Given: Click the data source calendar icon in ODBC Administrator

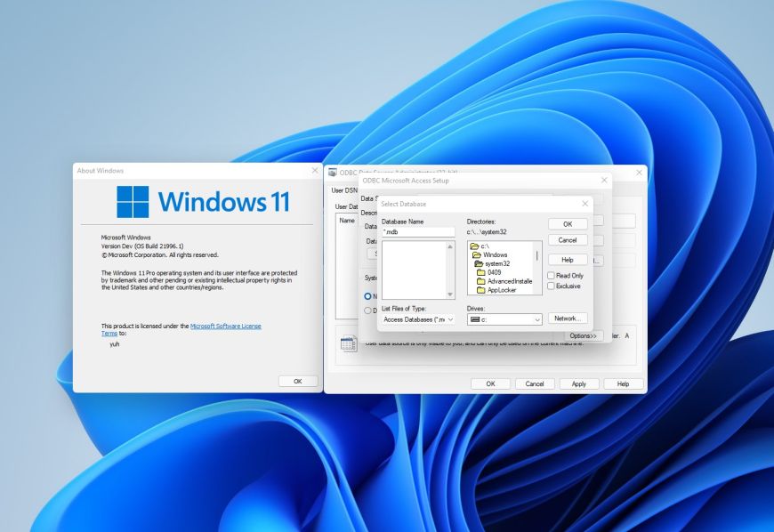Looking at the screenshot, I should pos(349,343).
